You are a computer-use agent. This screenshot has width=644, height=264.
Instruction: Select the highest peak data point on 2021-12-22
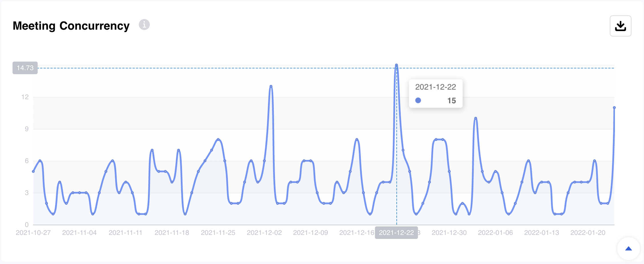[396, 65]
